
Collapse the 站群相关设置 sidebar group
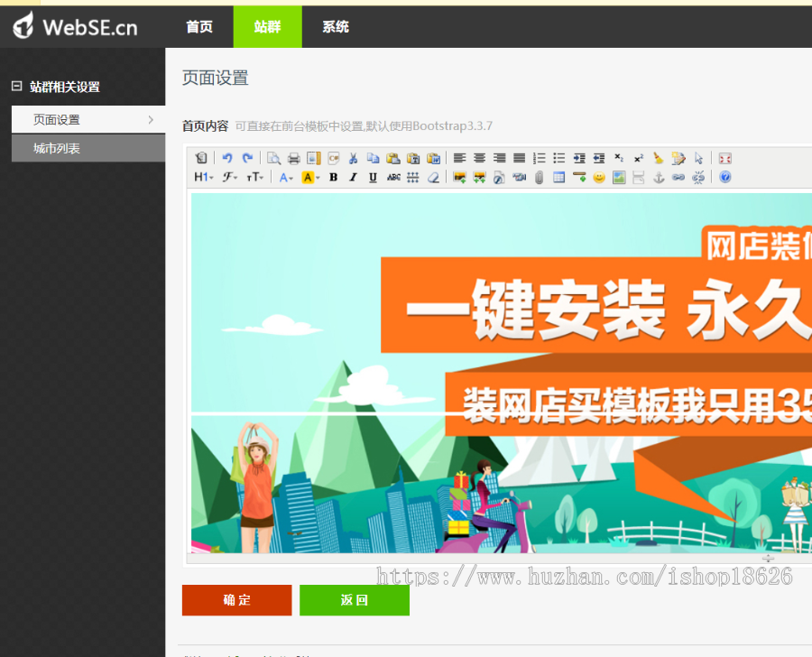(x=16, y=86)
